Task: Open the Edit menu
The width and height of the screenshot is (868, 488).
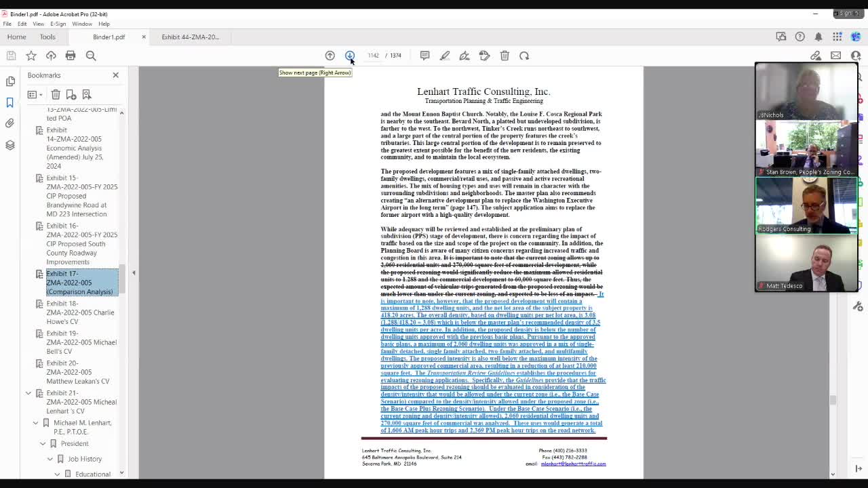Action: coord(22,24)
